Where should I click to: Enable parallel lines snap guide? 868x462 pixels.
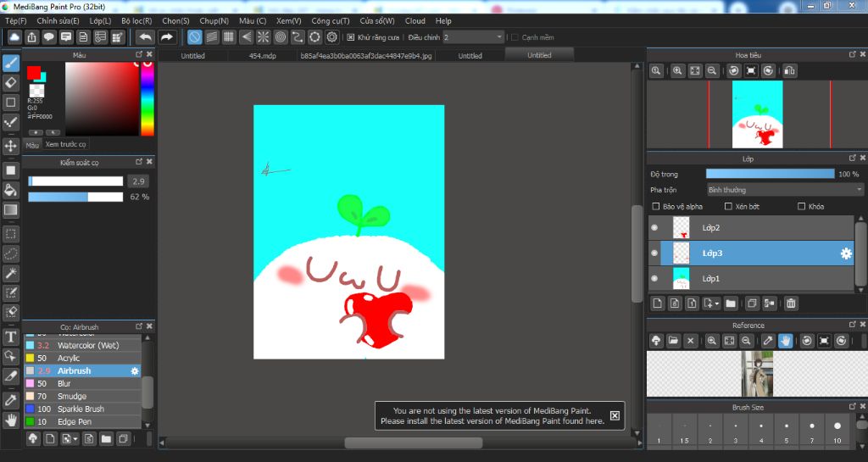point(211,37)
